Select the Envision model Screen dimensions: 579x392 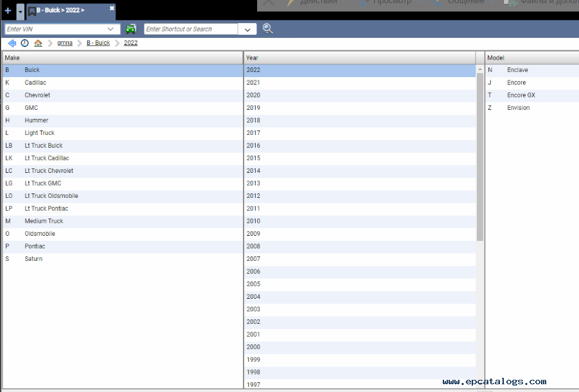point(532,108)
